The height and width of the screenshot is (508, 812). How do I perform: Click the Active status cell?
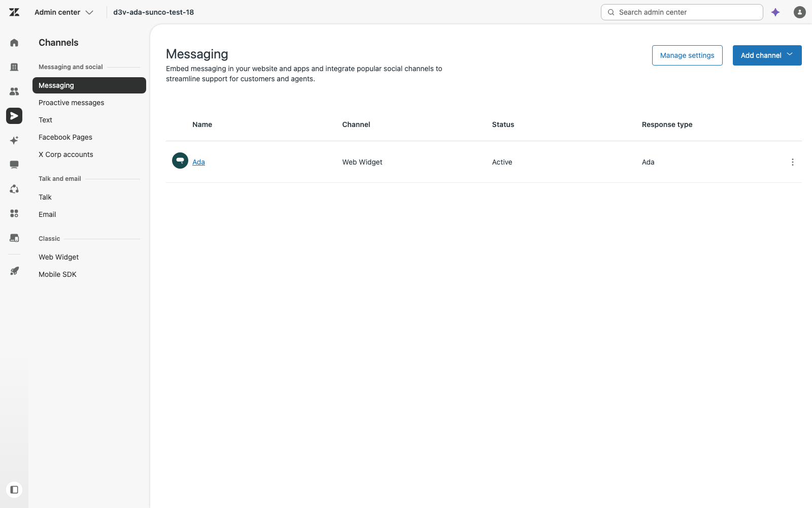[x=502, y=162]
